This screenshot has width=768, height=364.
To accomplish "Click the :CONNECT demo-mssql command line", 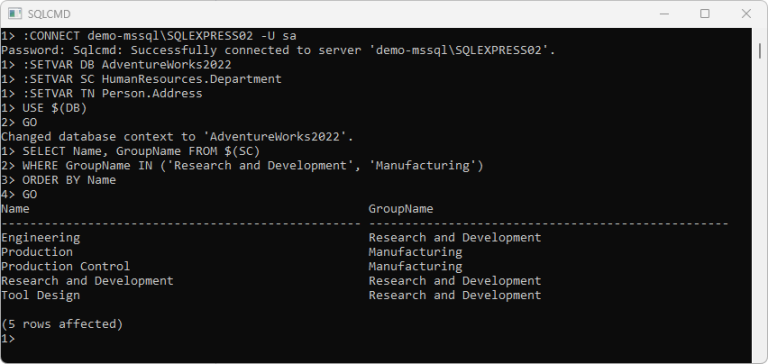I will (148, 36).
